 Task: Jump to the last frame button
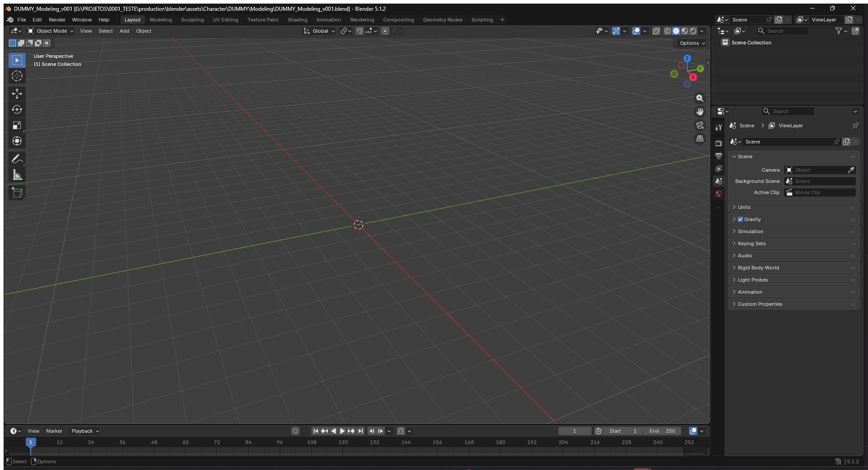point(360,431)
